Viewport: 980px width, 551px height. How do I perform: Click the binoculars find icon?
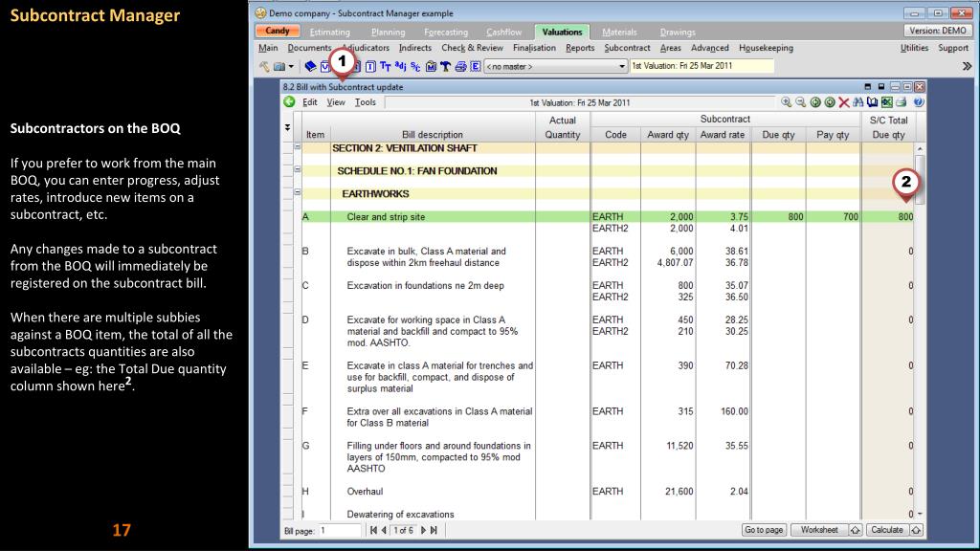tap(858, 102)
